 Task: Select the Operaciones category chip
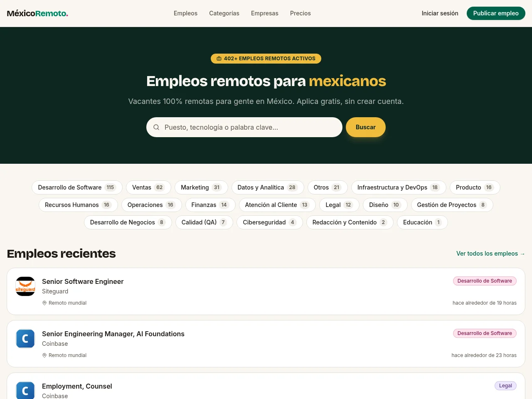151,205
